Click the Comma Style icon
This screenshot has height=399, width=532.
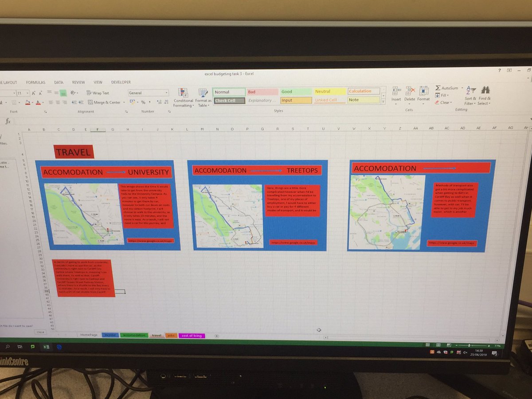[150, 102]
